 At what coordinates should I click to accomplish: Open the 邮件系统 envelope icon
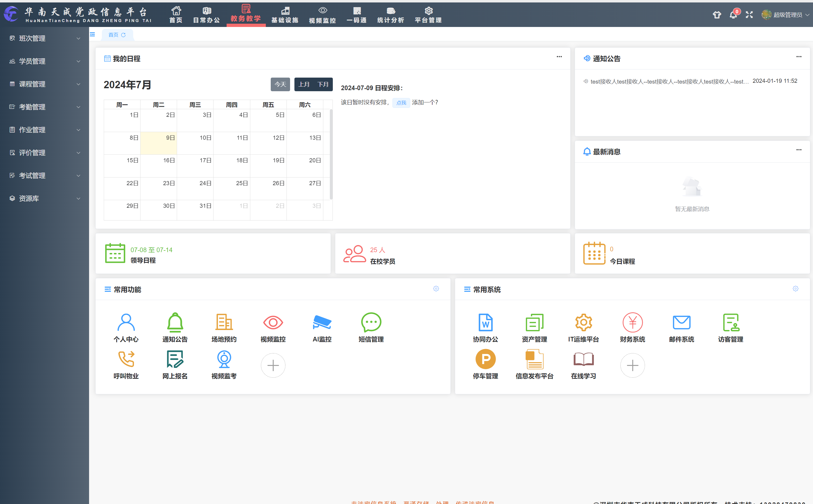681,322
